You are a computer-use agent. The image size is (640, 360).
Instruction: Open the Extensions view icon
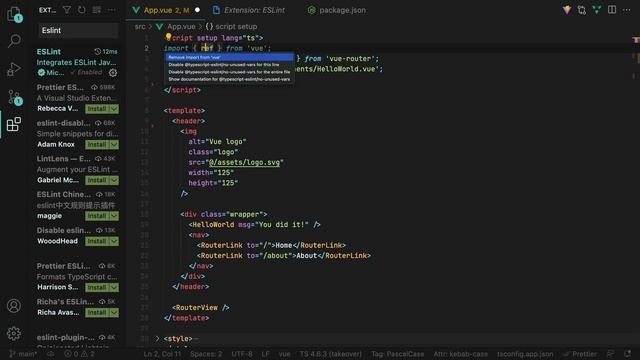(14, 124)
